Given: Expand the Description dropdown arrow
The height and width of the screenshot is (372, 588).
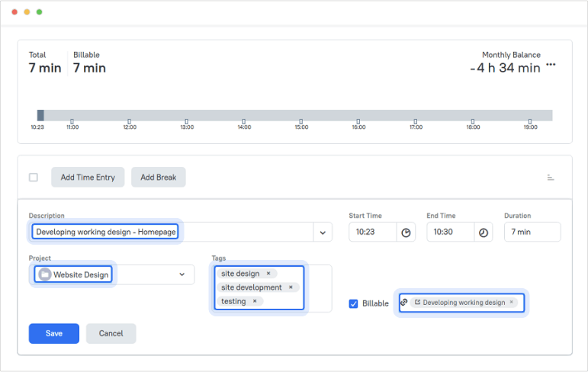Looking at the screenshot, I should (323, 232).
